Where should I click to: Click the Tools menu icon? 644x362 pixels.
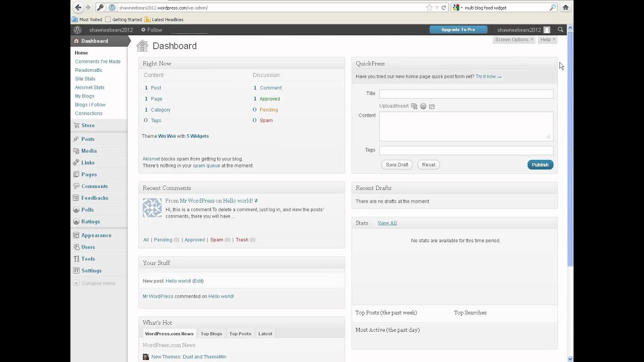(x=76, y=259)
